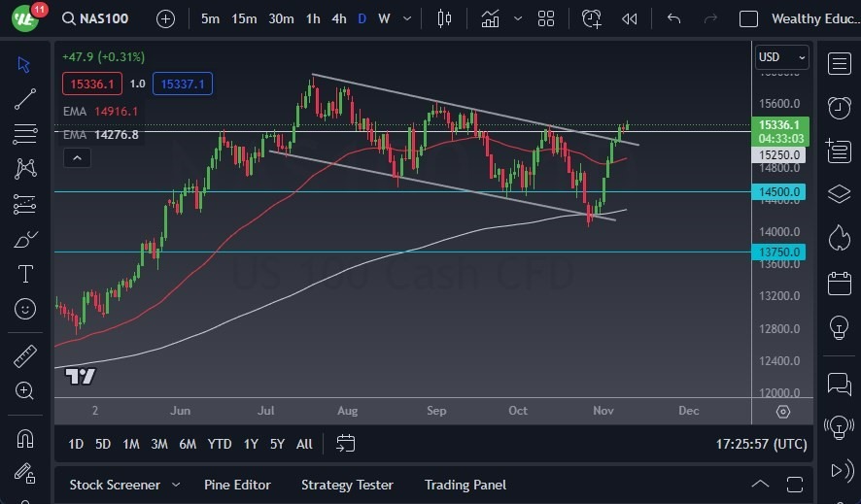Open the Strategy Tester tab
This screenshot has width=861, height=504.
point(347,485)
